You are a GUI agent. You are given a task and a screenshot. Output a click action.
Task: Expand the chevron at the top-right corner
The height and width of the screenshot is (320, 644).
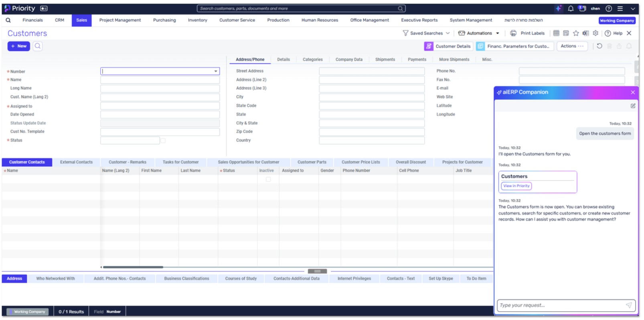[633, 8]
